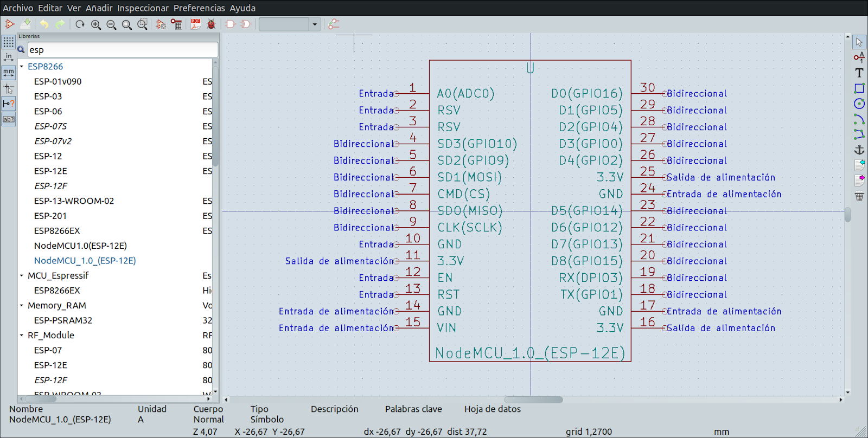Image resolution: width=868 pixels, height=438 pixels.
Task: Select the add polyline tool
Action: (x=859, y=134)
